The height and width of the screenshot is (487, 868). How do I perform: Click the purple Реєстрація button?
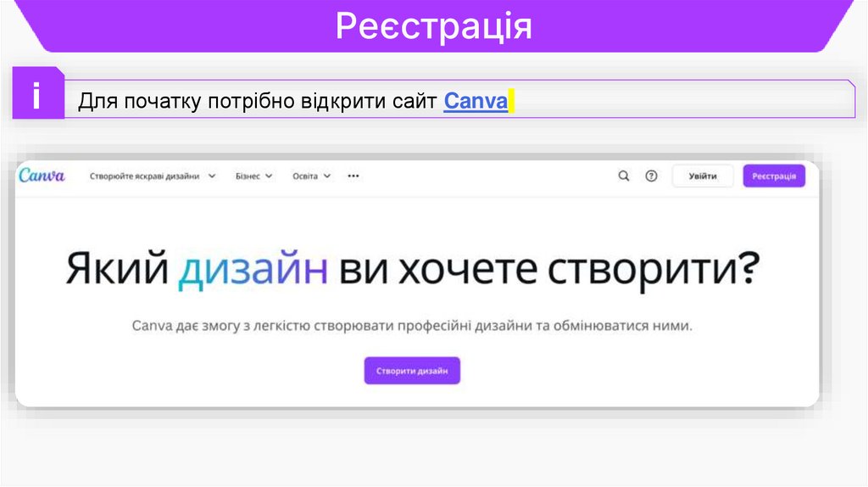coord(774,176)
